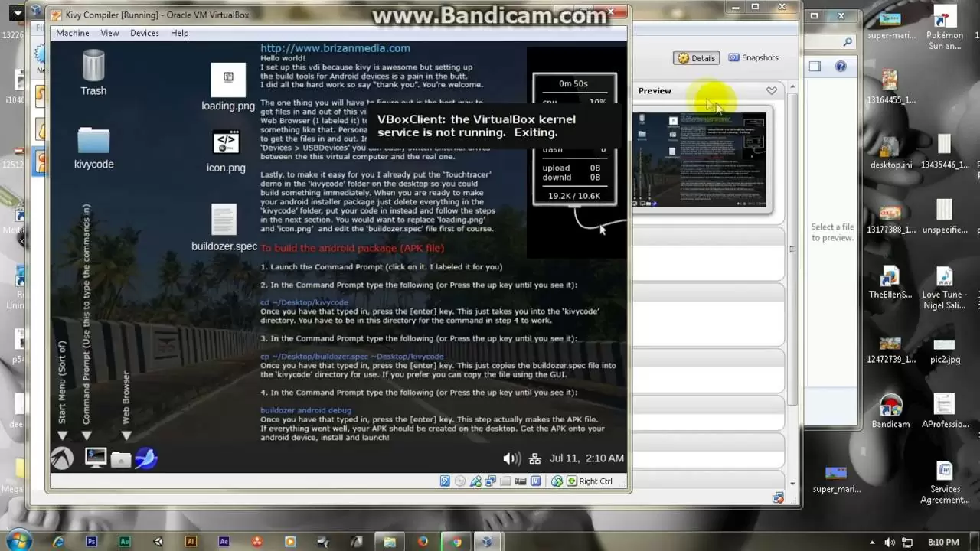This screenshot has width=980, height=551.
Task: Click the hard disk activity status icon
Action: (x=445, y=481)
